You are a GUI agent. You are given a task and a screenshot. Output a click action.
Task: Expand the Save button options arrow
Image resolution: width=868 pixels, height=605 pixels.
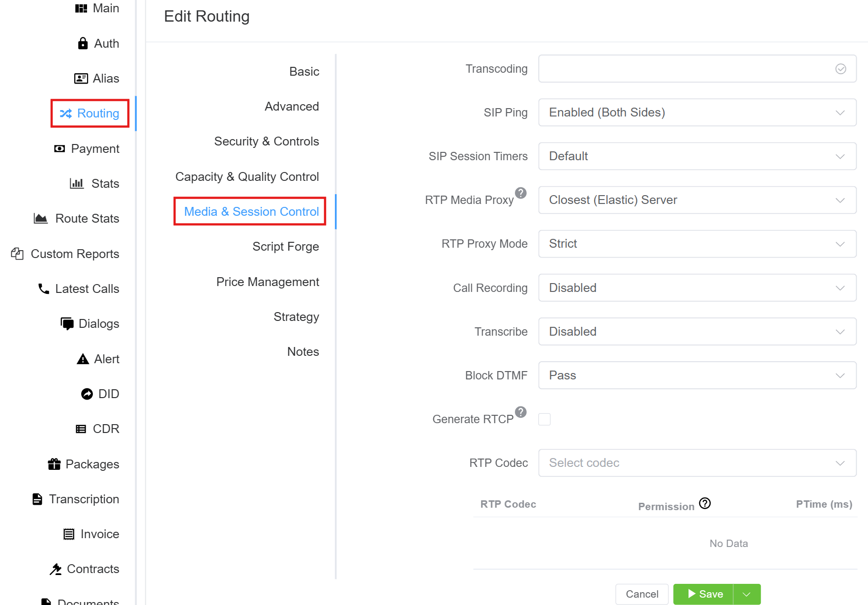(747, 594)
